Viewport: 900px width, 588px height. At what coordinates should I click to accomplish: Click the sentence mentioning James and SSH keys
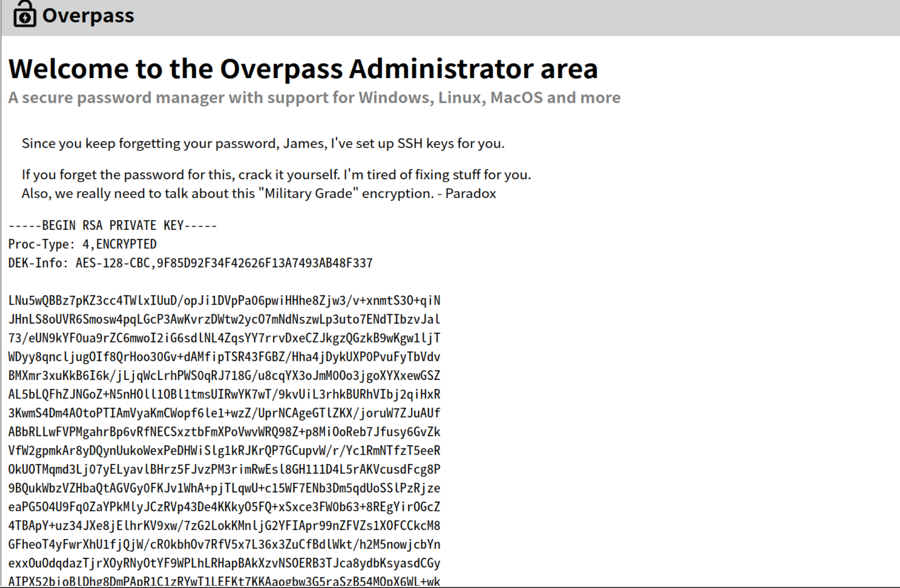[263, 144]
